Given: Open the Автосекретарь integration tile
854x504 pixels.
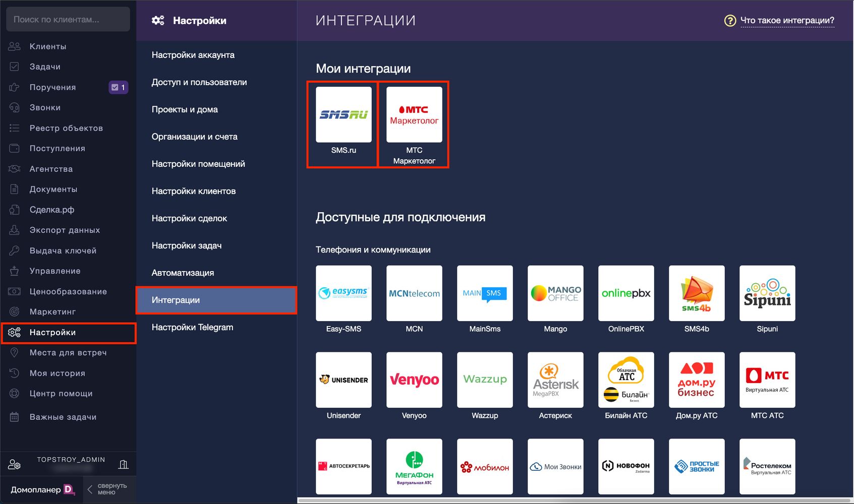Looking at the screenshot, I should click(344, 467).
